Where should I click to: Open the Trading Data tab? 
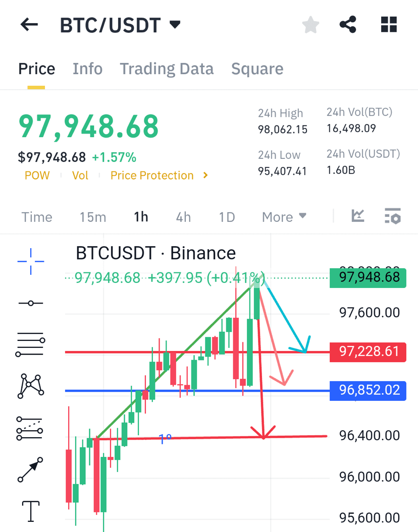click(167, 69)
